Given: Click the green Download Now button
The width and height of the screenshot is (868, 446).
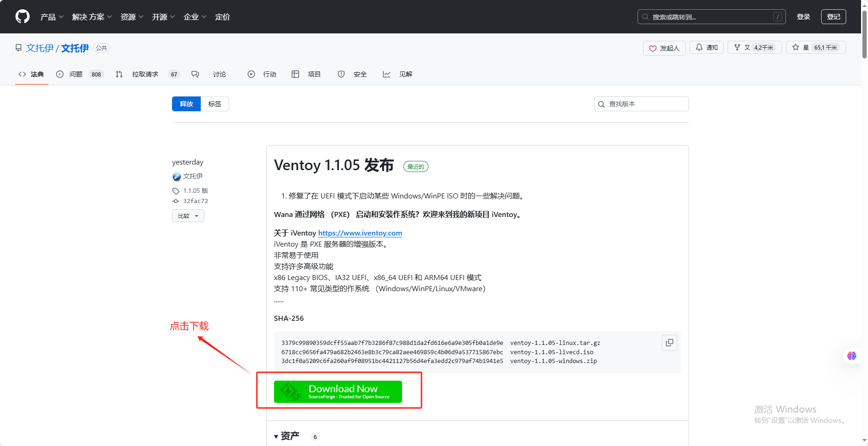Looking at the screenshot, I should point(338,392).
